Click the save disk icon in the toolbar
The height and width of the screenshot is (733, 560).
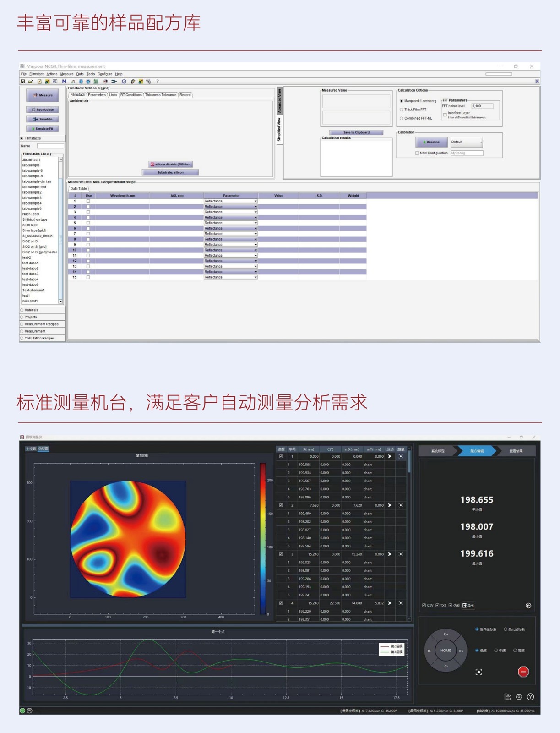(x=23, y=82)
